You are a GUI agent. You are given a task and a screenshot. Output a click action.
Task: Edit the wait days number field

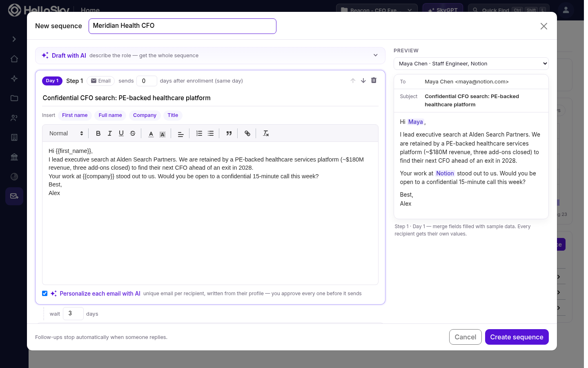(x=73, y=314)
